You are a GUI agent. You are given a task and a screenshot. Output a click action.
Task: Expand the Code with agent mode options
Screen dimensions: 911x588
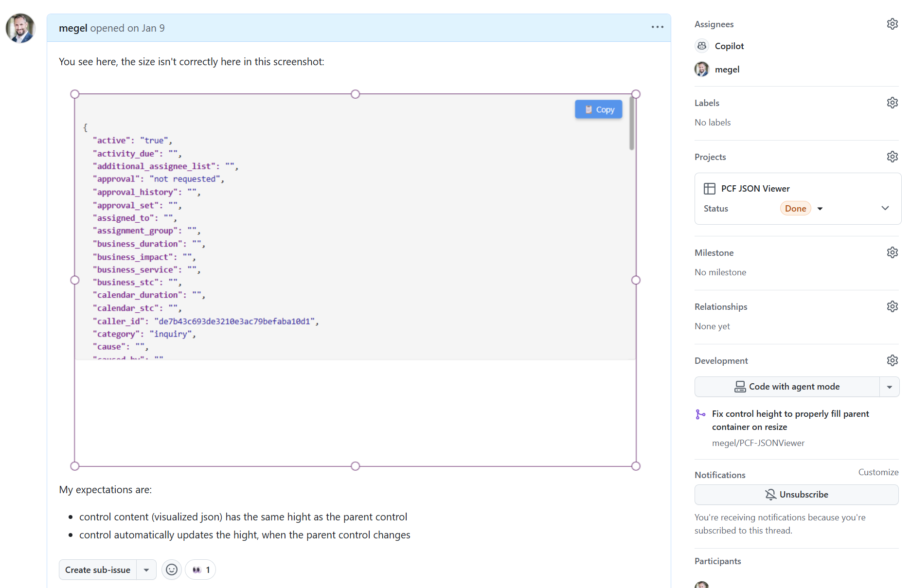point(890,387)
